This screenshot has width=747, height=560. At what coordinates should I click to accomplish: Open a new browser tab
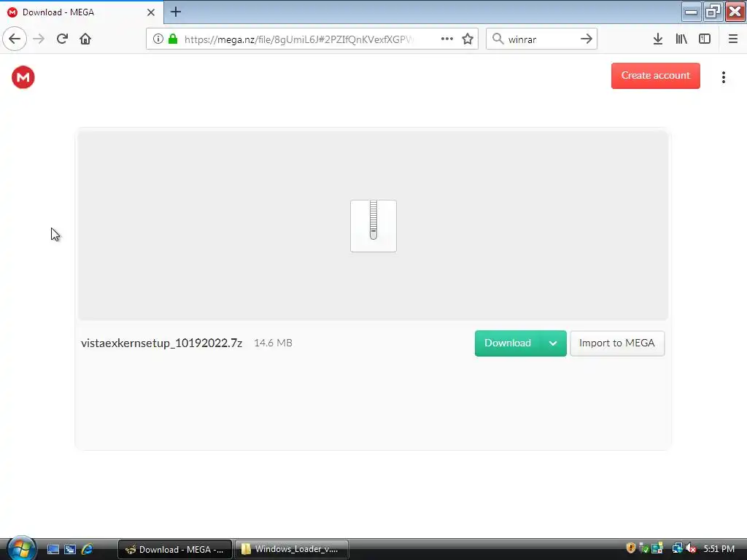[x=176, y=12]
